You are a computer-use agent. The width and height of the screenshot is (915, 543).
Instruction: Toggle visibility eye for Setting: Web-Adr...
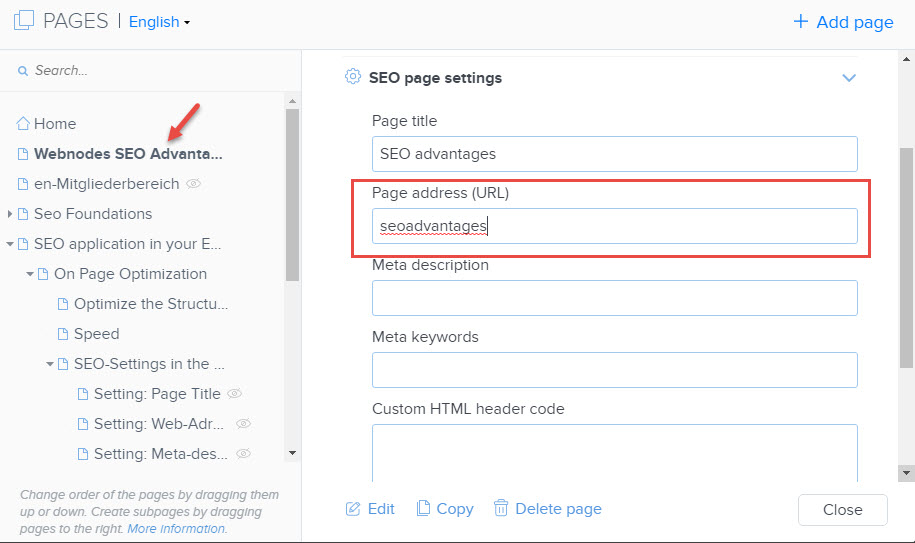(x=243, y=424)
